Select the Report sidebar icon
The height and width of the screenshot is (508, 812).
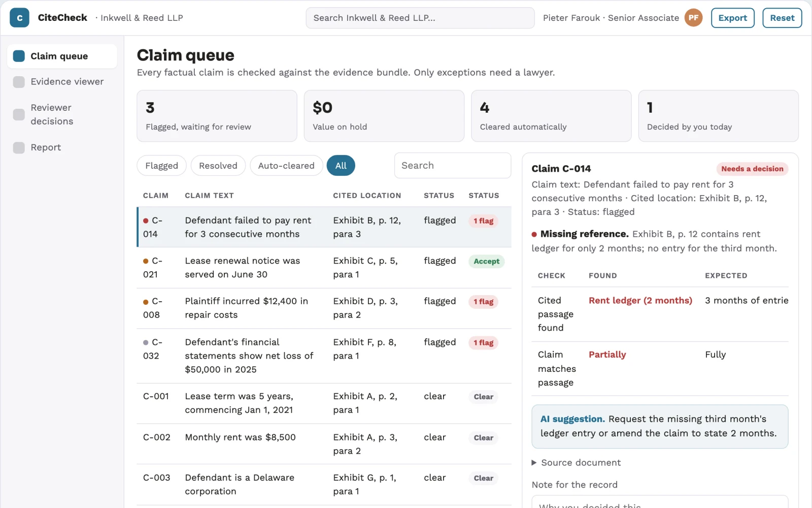tap(19, 147)
